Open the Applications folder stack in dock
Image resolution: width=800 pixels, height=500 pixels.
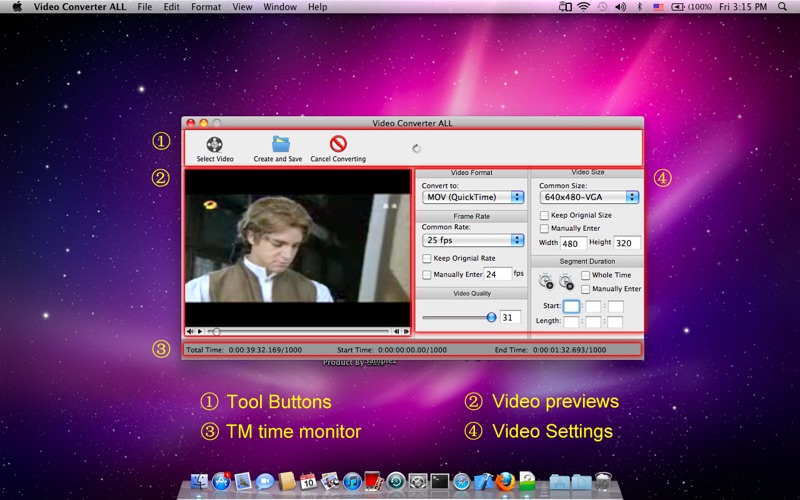(x=559, y=481)
